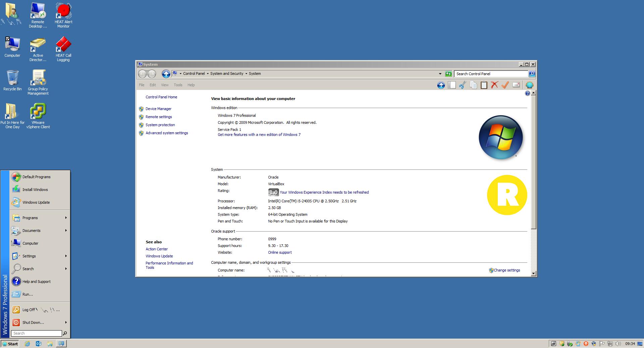Select VMware vSphere Client desktop icon
This screenshot has height=348, width=644.
[x=38, y=116]
